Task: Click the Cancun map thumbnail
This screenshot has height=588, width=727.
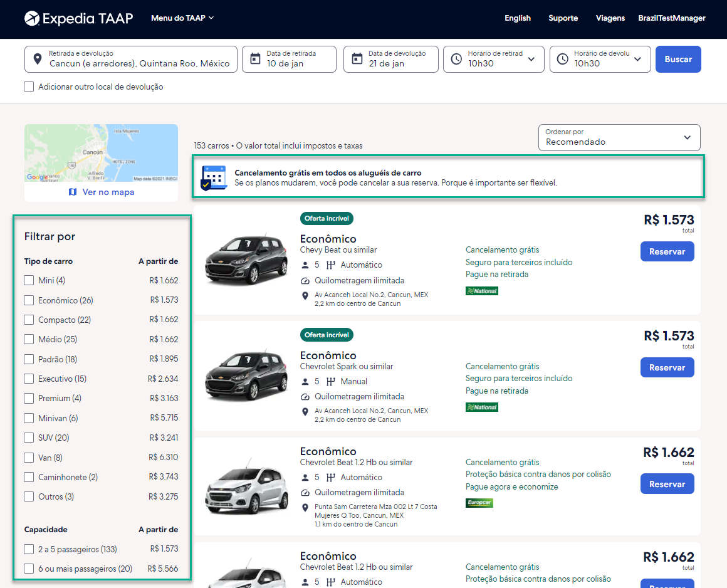Action: point(101,152)
